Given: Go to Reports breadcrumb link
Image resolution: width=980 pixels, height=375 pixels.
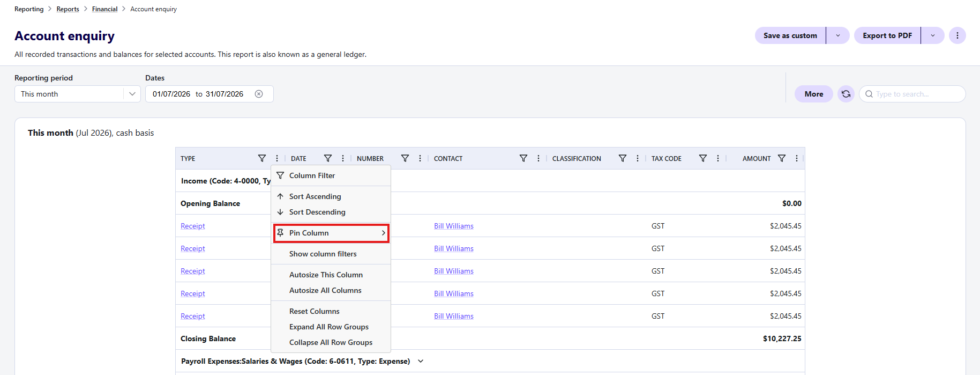Looking at the screenshot, I should [68, 9].
